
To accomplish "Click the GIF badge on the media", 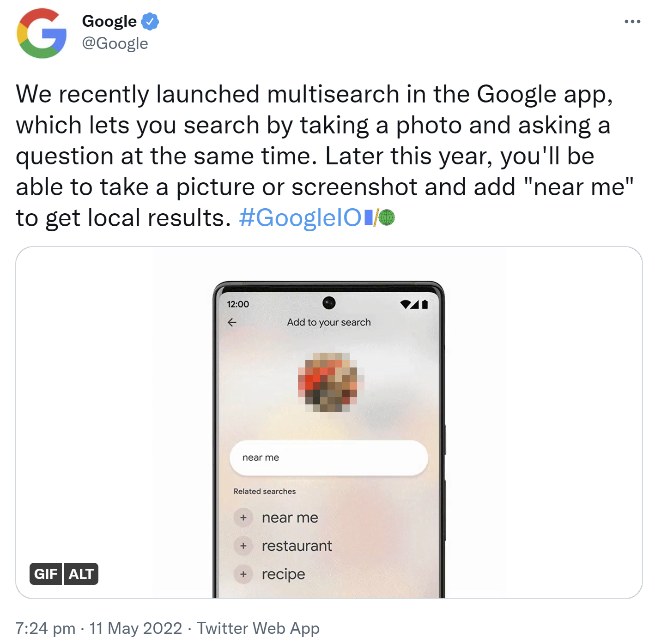I will (45, 574).
